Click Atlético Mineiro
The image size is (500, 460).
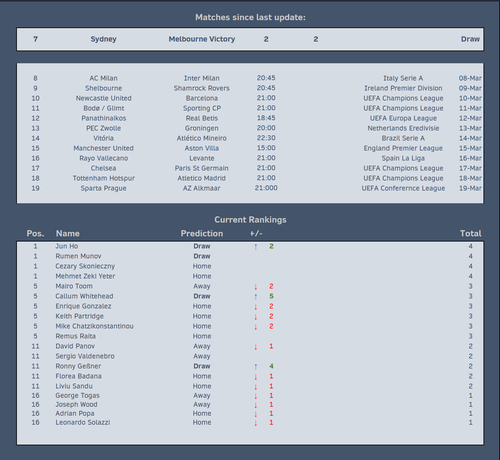pyautogui.click(x=202, y=138)
